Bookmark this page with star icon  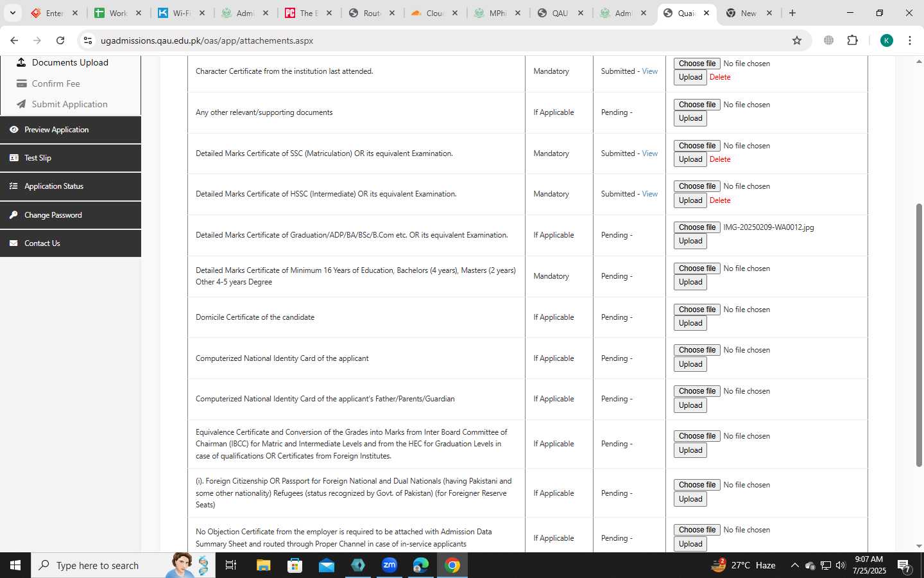pyautogui.click(x=797, y=40)
